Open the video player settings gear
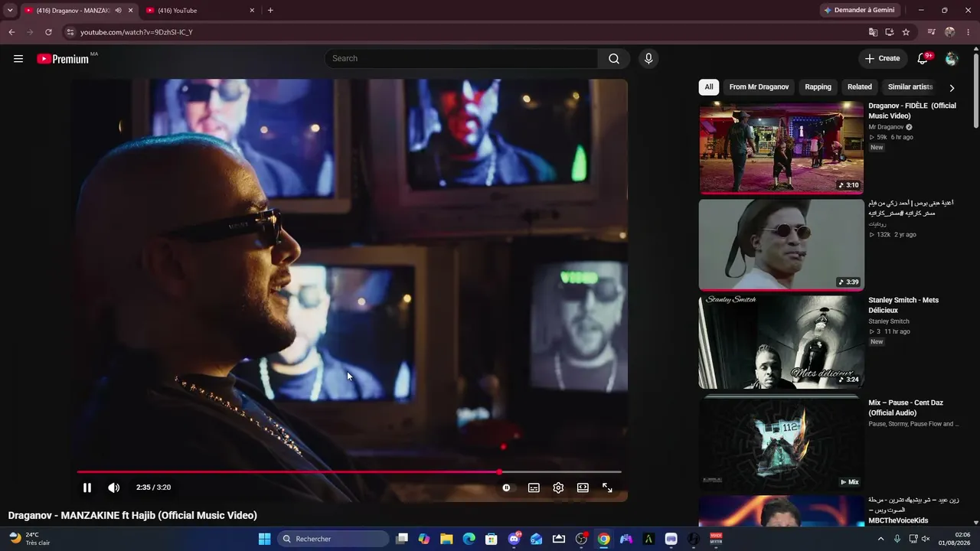 (x=558, y=487)
